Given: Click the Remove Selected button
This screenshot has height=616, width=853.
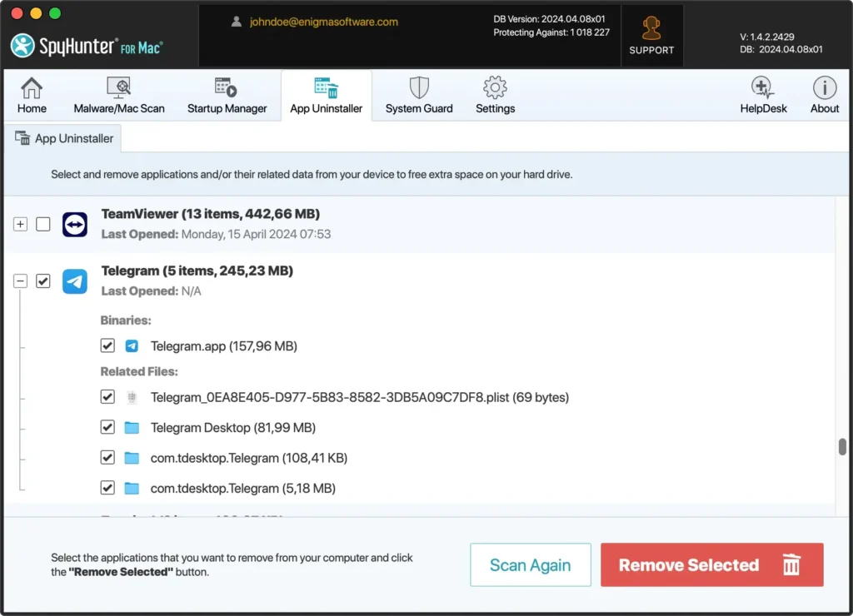Looking at the screenshot, I should 711,565.
